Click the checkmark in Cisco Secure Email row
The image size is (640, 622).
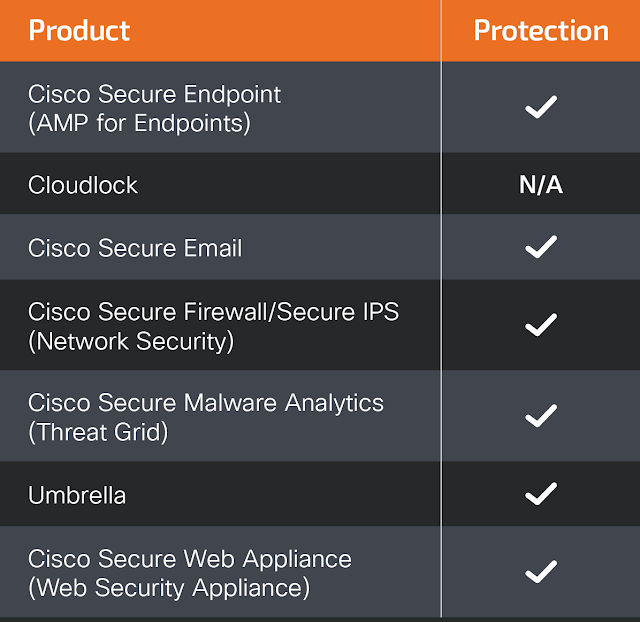(541, 247)
